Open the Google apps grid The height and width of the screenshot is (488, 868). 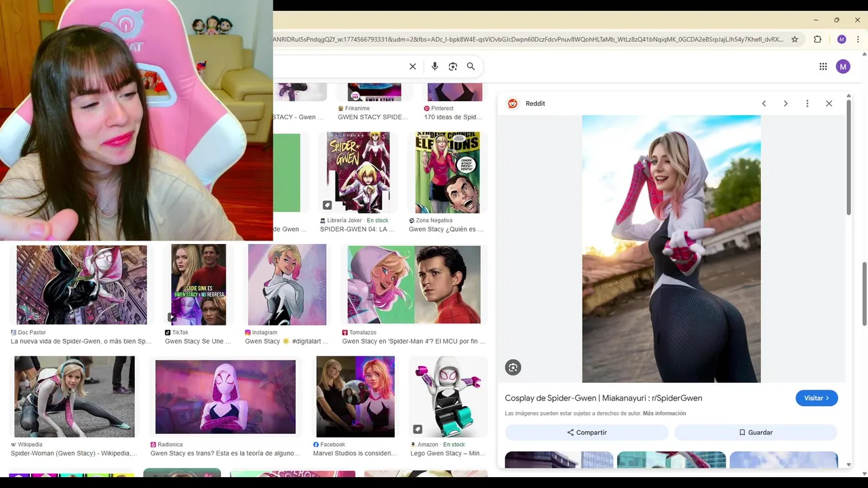(823, 66)
